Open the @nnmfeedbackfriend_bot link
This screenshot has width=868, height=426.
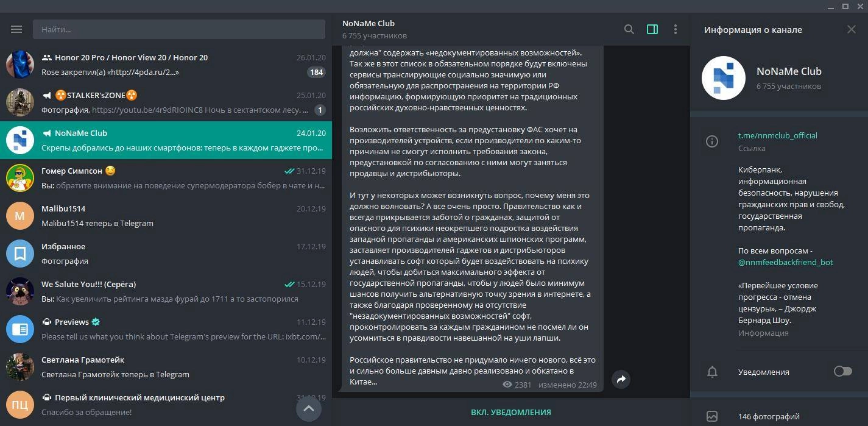click(786, 262)
